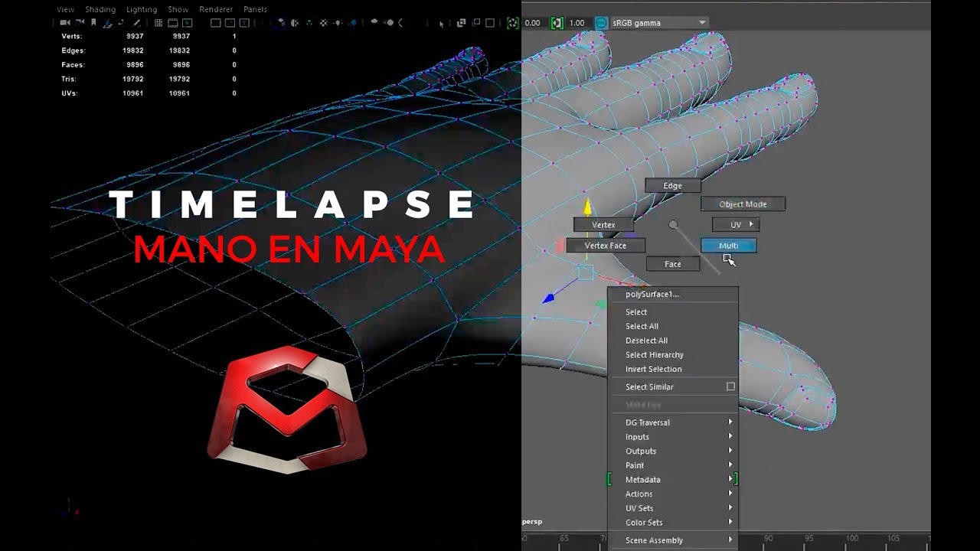The width and height of the screenshot is (980, 551).
Task: Click the Motion Blur icon
Action: coord(390,23)
